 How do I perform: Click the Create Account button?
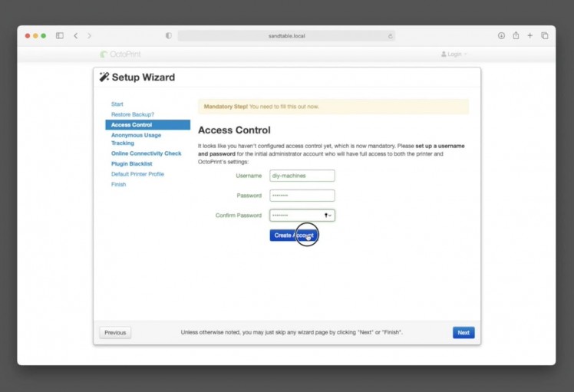294,236
